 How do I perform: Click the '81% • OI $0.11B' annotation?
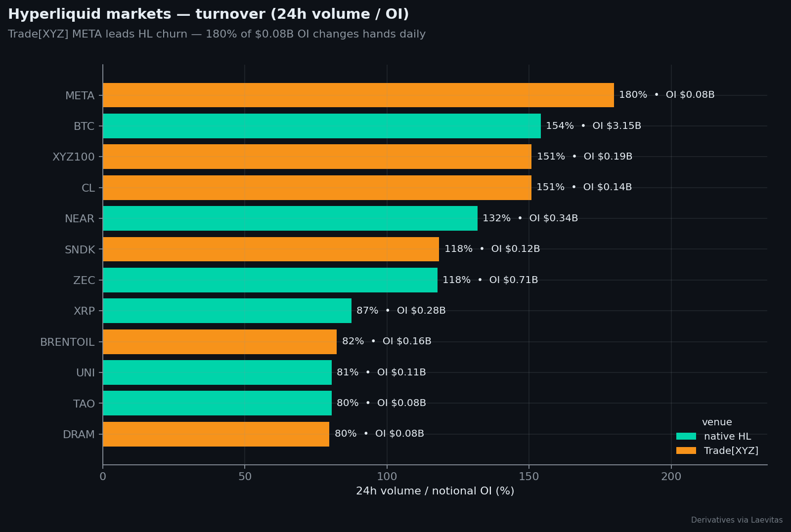(x=381, y=372)
